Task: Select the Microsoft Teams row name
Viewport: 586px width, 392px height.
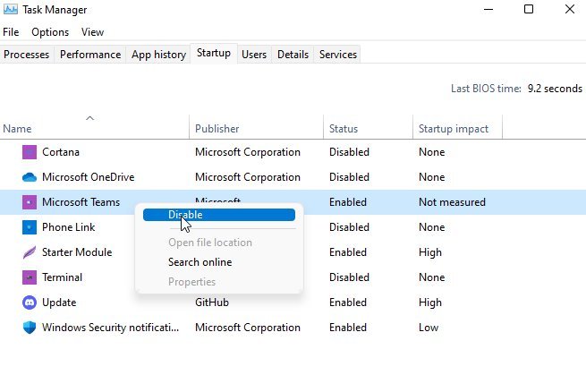Action: [x=81, y=202]
